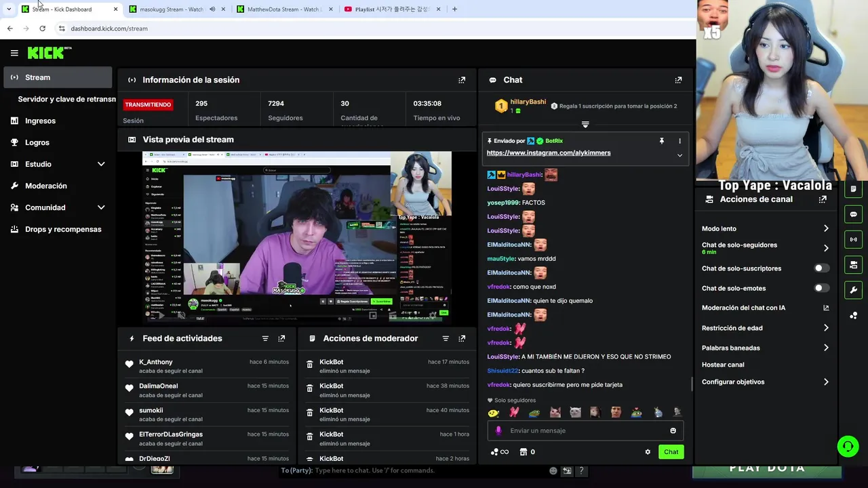Expand the pinned BotRix message chevron

coord(679,155)
